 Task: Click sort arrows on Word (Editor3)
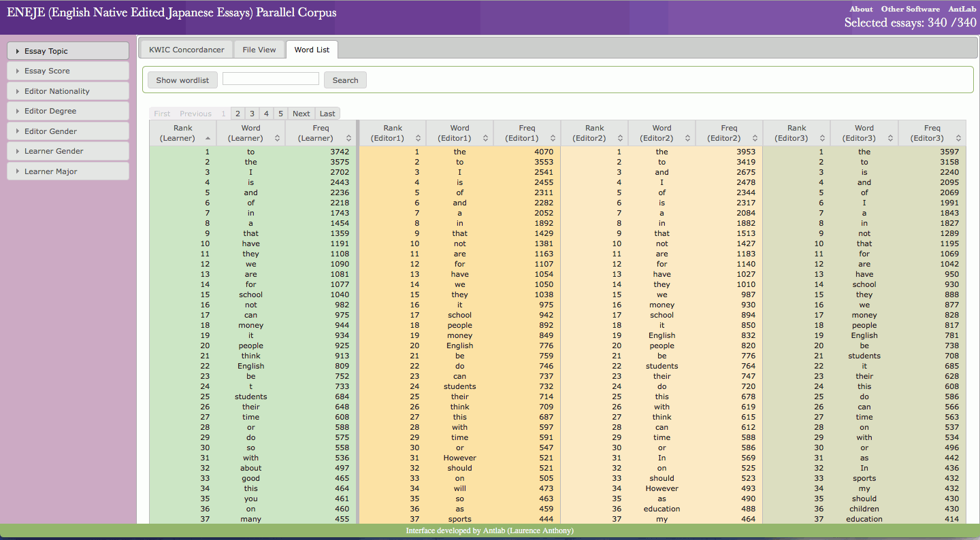click(891, 138)
